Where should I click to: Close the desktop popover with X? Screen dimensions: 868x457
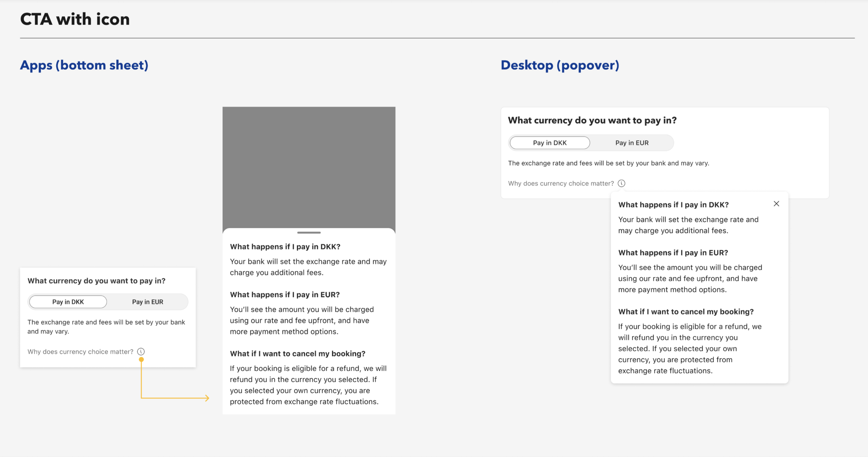[x=776, y=204]
